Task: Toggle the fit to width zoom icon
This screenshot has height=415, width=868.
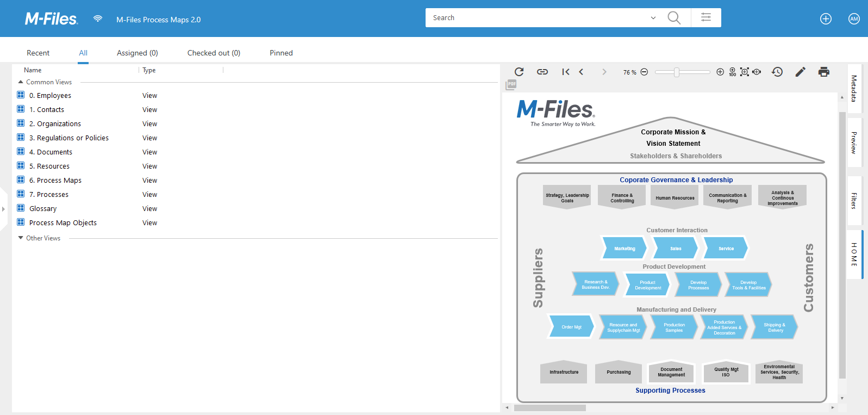Action: [757, 72]
